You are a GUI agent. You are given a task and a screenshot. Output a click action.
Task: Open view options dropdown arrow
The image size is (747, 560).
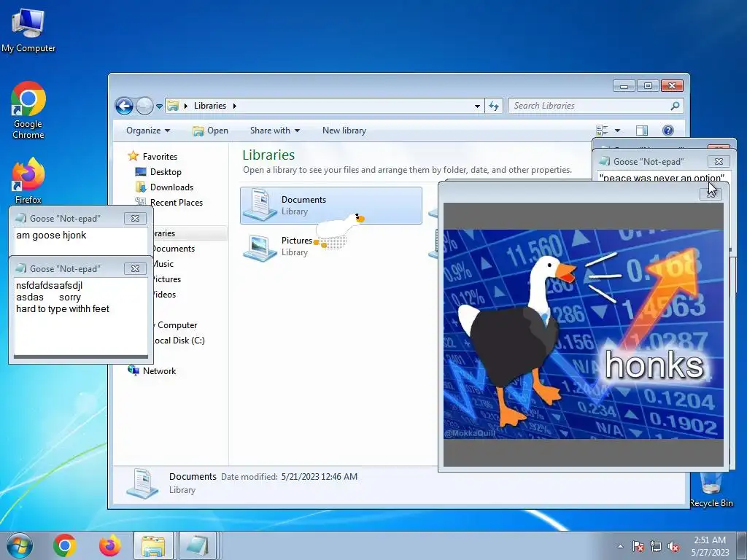click(617, 131)
